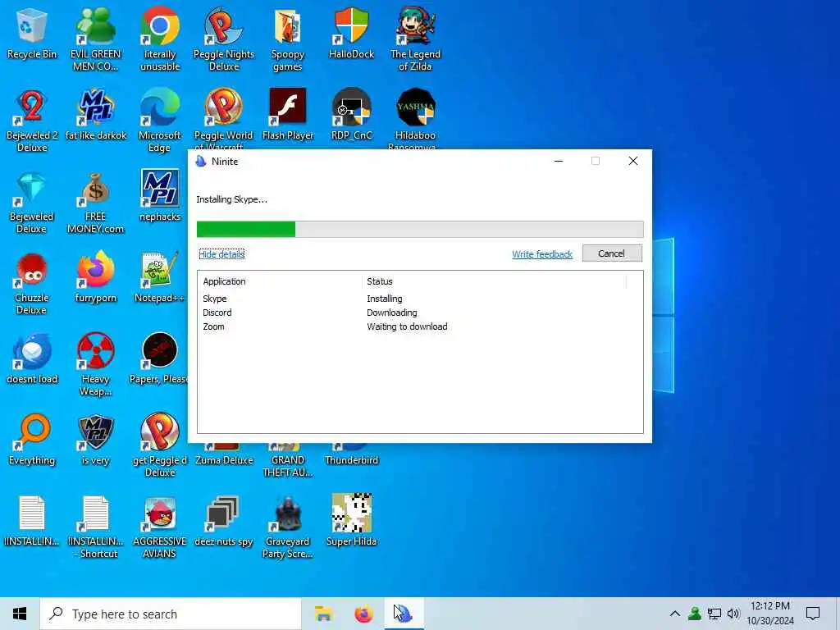Cancel the Ninite installation
This screenshot has height=630, width=840.
pos(612,253)
